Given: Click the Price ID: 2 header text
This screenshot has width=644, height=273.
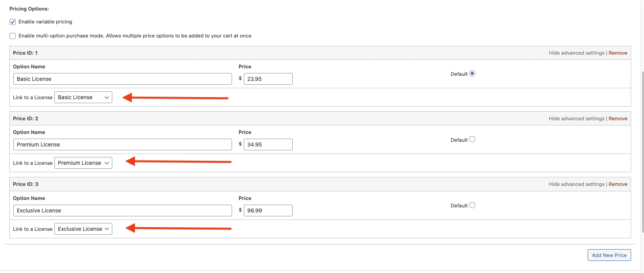Looking at the screenshot, I should point(25,119).
